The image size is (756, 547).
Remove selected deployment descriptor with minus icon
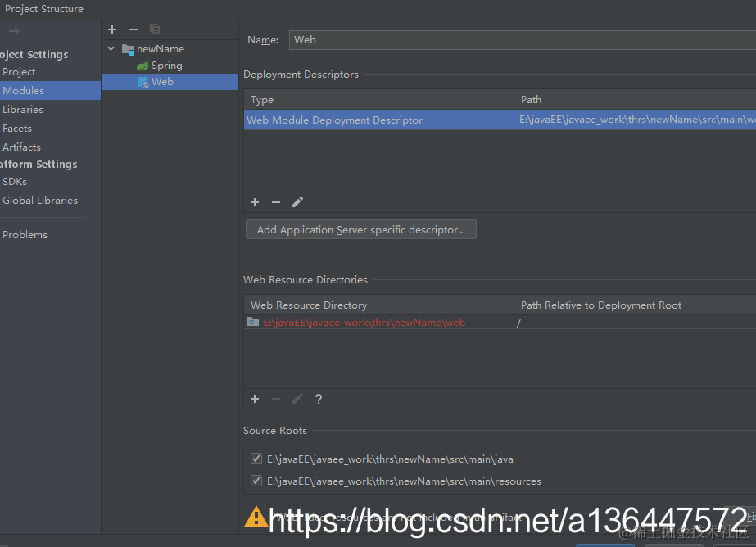(x=276, y=202)
